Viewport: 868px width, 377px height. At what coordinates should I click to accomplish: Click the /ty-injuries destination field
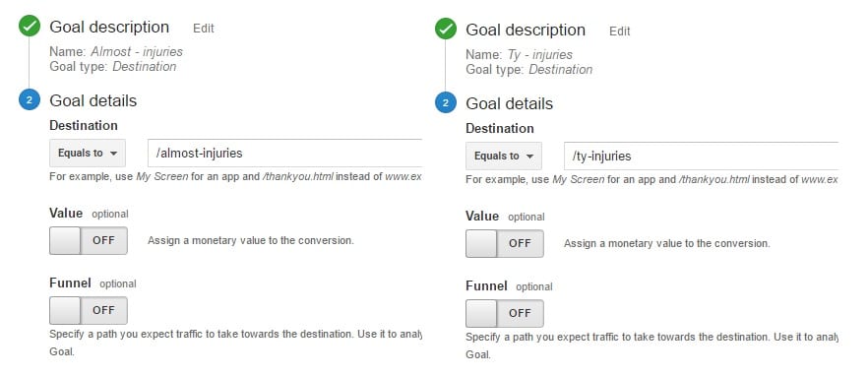(x=702, y=157)
